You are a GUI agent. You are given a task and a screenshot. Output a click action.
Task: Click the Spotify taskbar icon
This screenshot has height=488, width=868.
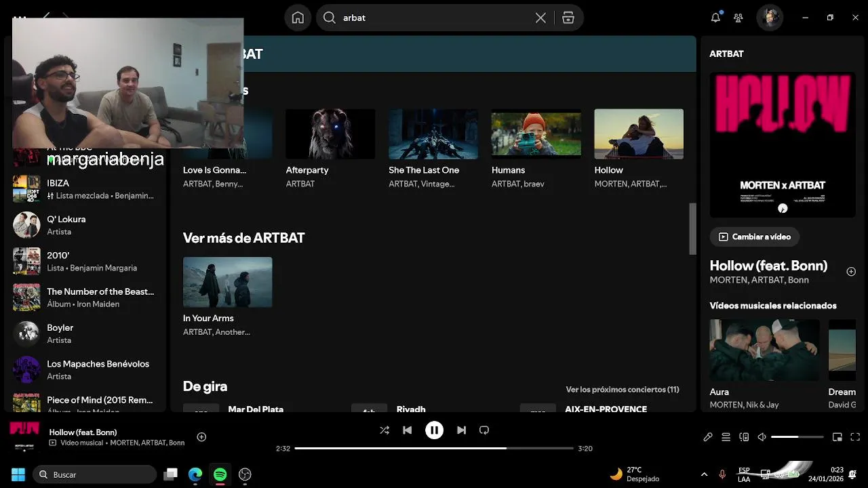tap(220, 474)
